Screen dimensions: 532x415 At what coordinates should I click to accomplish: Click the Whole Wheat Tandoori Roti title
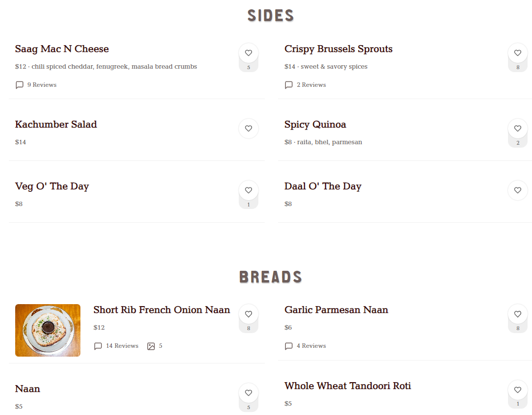(x=348, y=386)
